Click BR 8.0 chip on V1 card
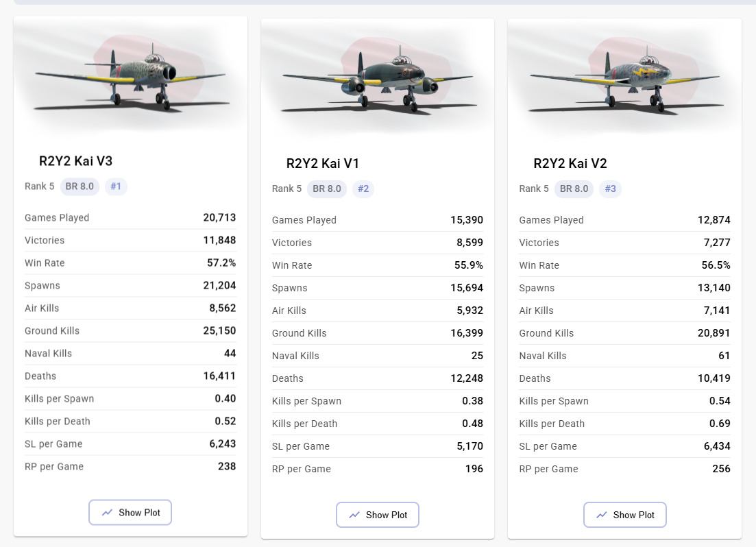Image resolution: width=756 pixels, height=547 pixels. click(327, 189)
